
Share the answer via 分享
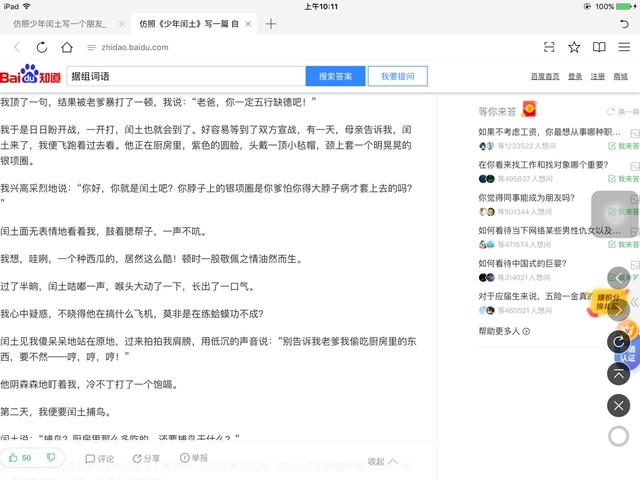pos(146,459)
